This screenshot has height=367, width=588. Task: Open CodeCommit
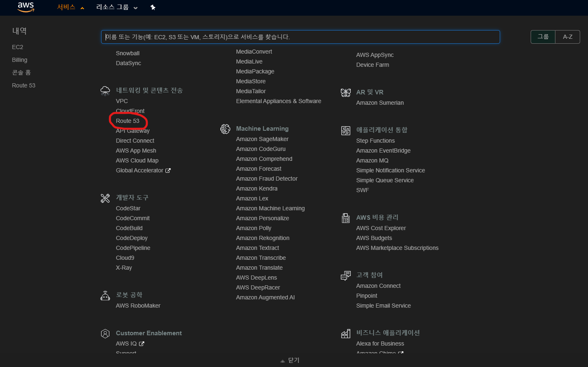pos(133,218)
